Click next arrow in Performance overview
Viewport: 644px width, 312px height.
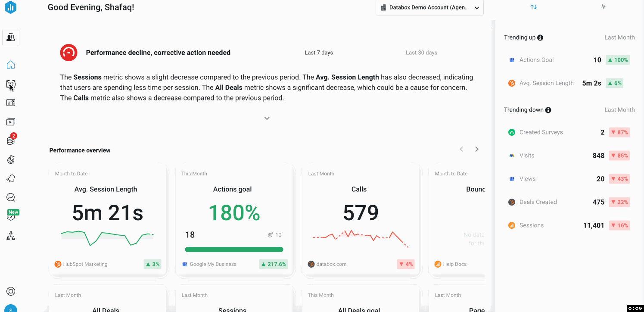[476, 149]
